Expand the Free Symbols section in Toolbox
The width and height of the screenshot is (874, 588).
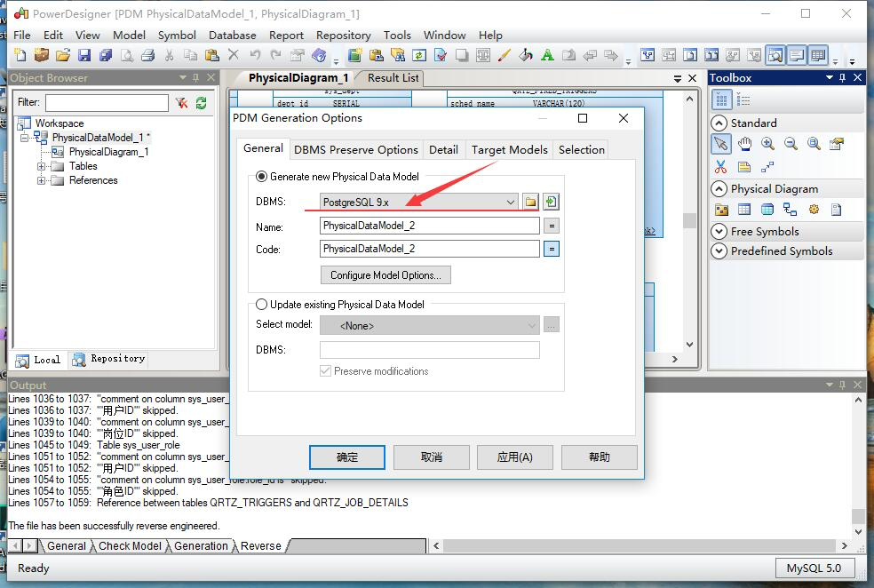[x=719, y=231]
